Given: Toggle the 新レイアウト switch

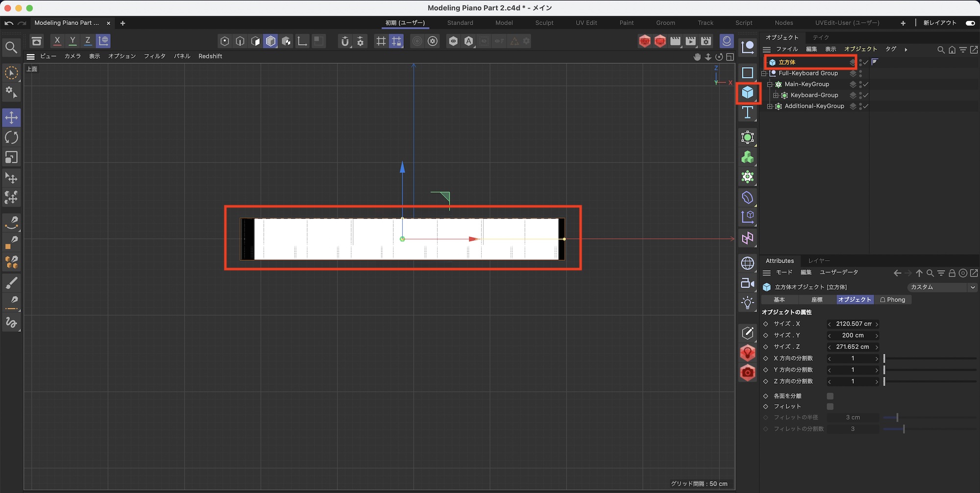Looking at the screenshot, I should [970, 23].
